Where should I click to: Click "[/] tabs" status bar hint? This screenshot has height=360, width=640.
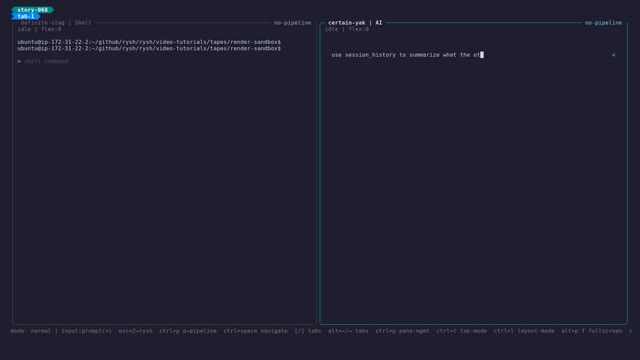tap(308, 331)
